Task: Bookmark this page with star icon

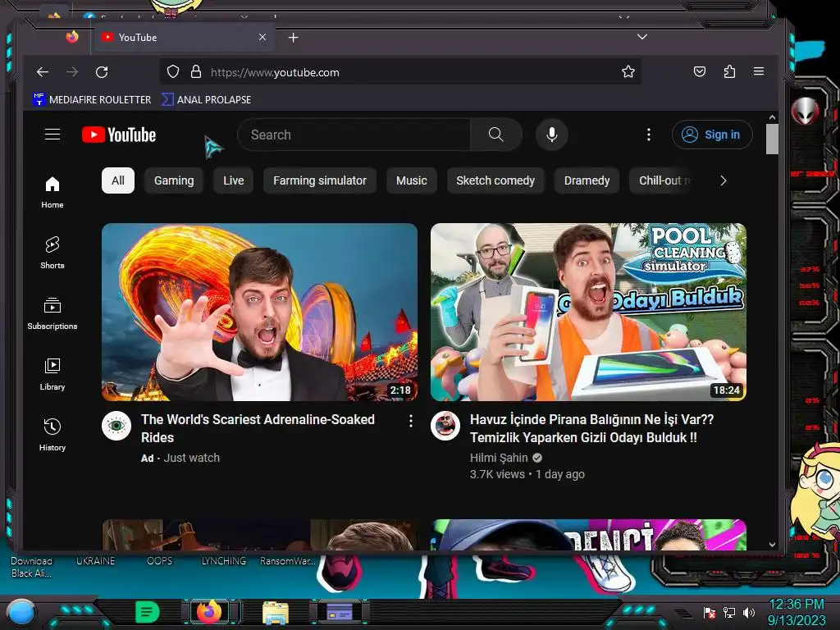Action: click(x=628, y=72)
